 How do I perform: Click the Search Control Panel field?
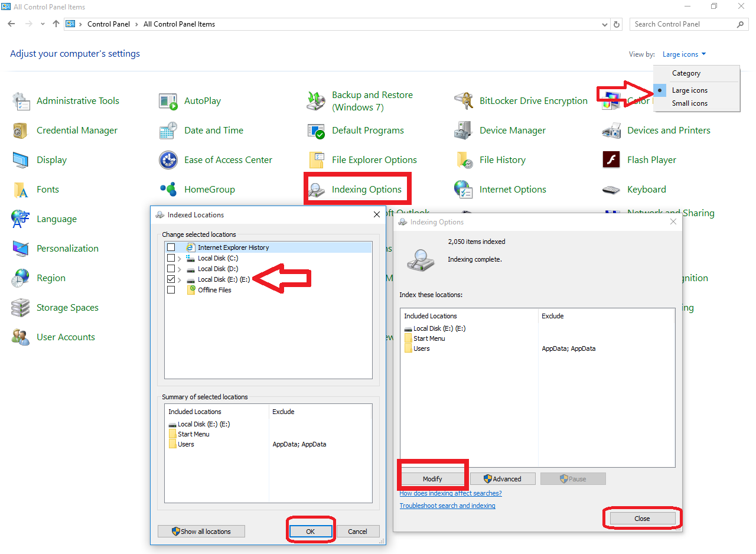679,24
